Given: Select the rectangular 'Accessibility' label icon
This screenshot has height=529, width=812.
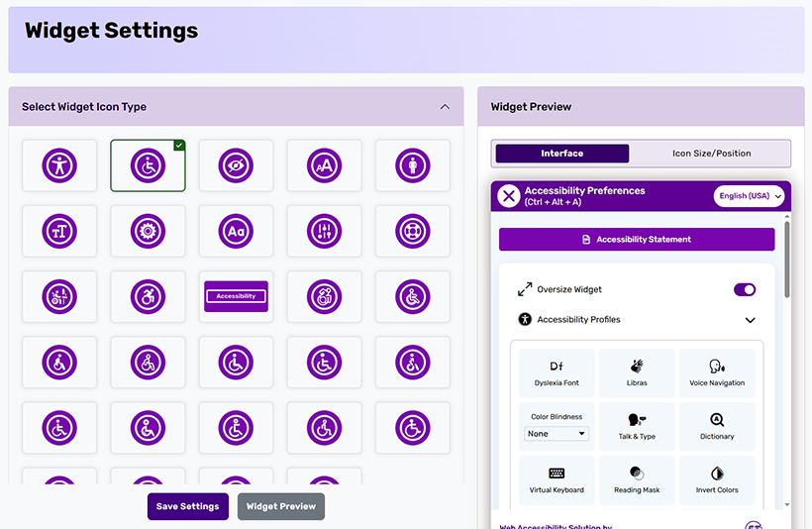Looking at the screenshot, I should (236, 297).
